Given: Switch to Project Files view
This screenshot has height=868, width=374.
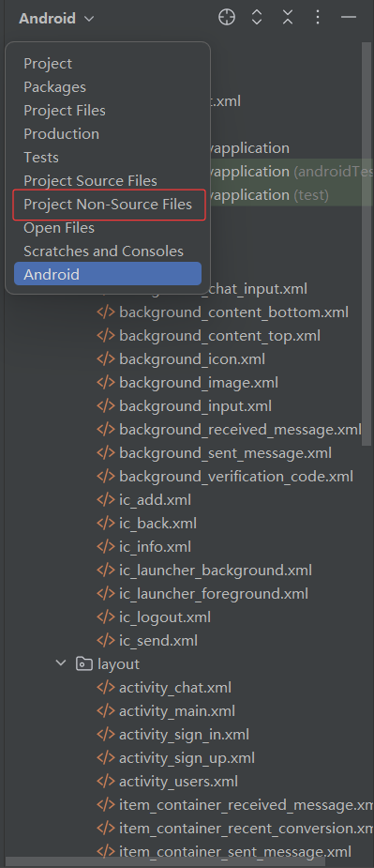Looking at the screenshot, I should point(65,111).
